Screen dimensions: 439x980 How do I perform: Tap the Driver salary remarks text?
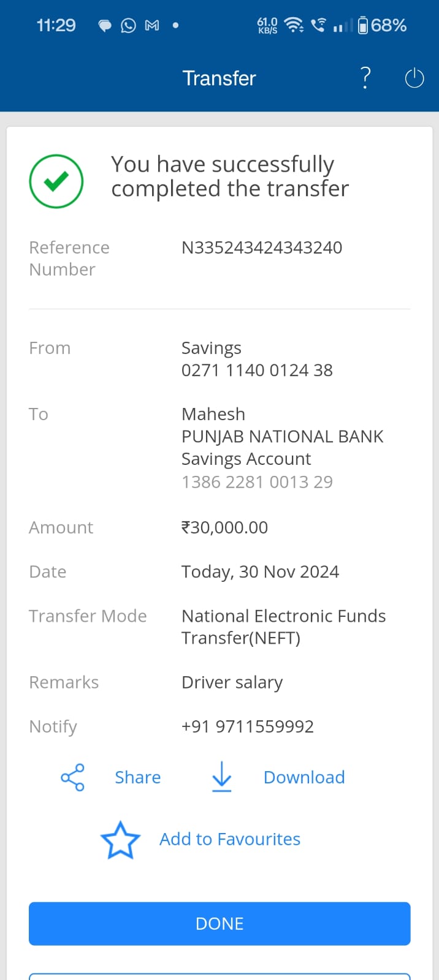[232, 682]
